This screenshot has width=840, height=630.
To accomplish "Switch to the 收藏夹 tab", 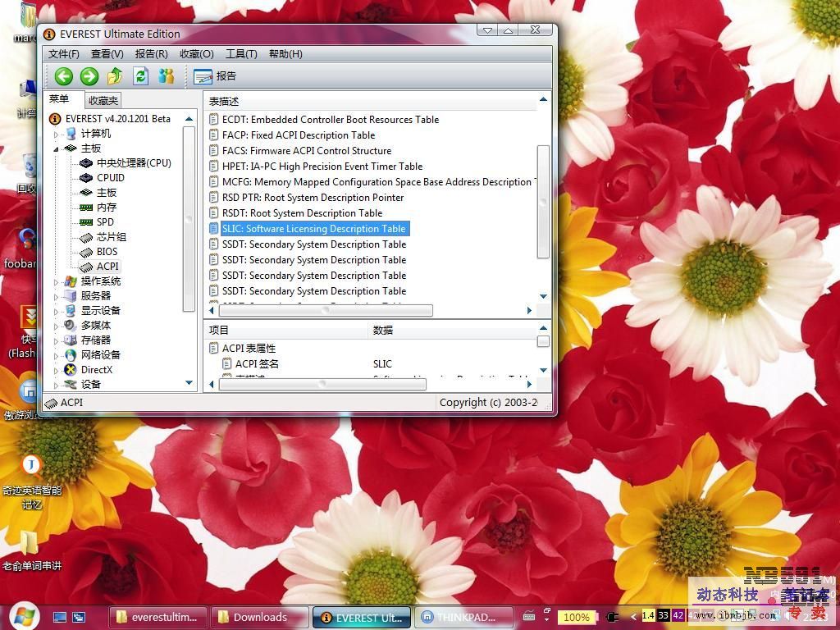I will (x=103, y=101).
